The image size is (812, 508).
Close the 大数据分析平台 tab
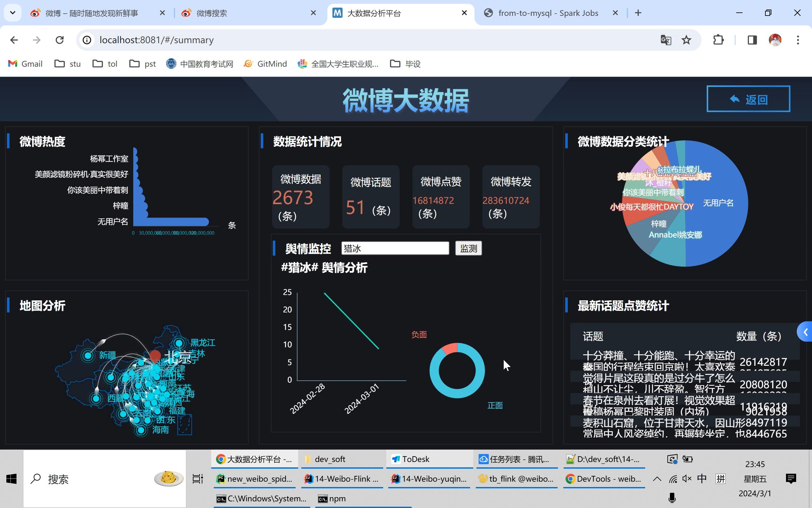464,13
